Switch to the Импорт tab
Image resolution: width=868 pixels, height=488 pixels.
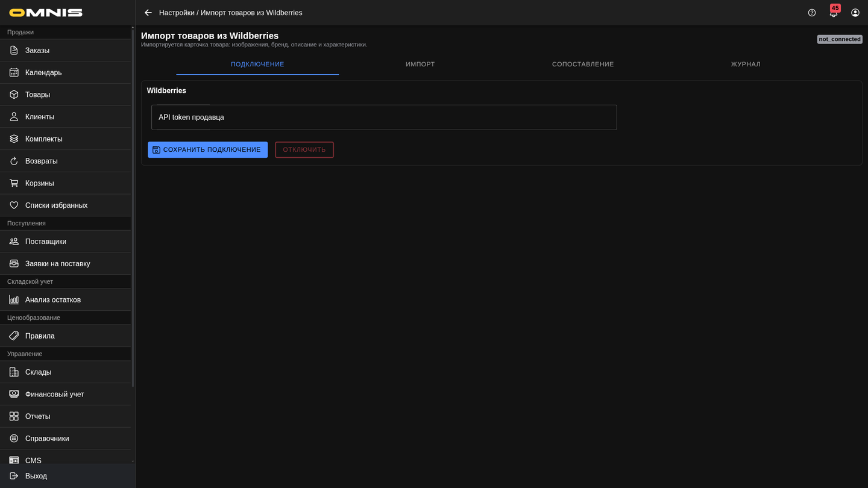point(420,64)
